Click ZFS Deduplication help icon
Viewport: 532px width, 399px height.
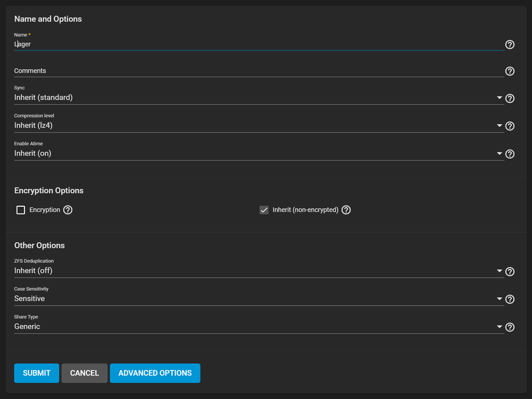tap(510, 271)
